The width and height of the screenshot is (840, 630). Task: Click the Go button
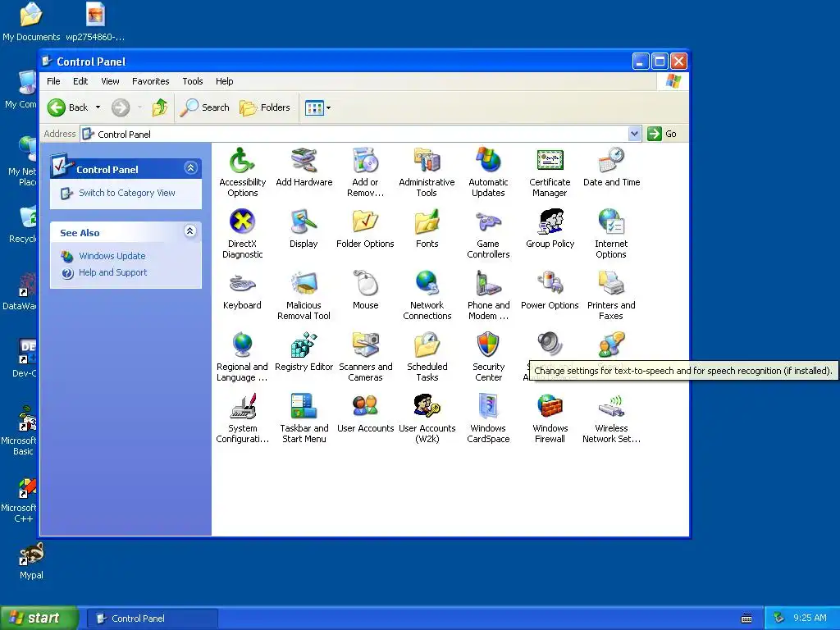[662, 134]
